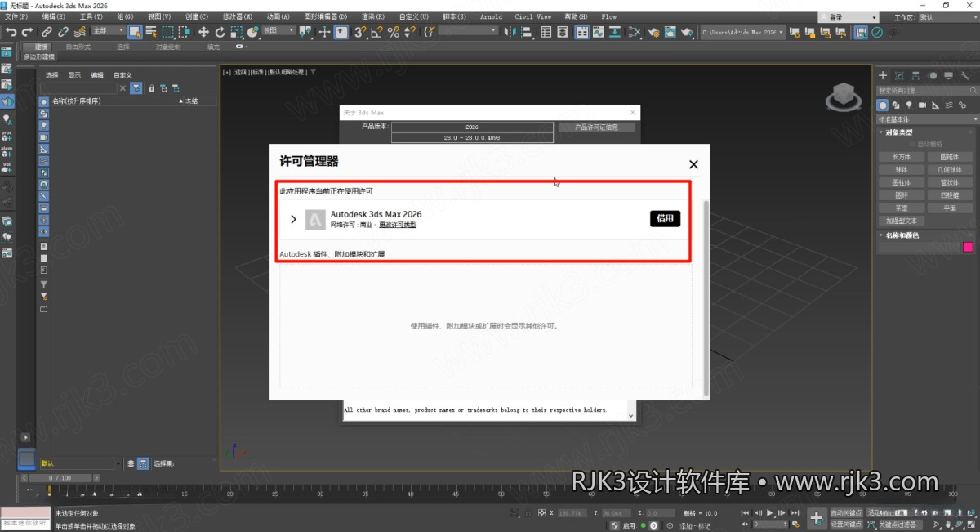Select the Select and Rotate tool
Viewport: 980px width, 532px height.
[x=220, y=32]
